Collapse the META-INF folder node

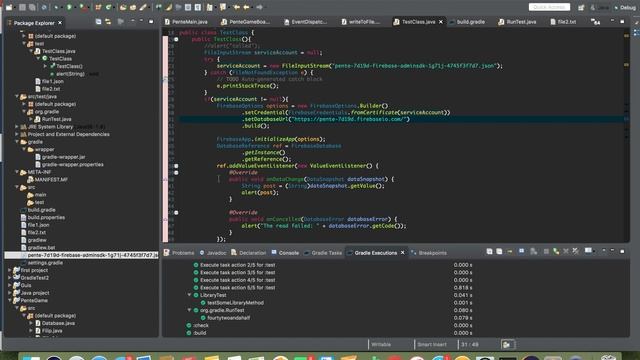[17, 172]
